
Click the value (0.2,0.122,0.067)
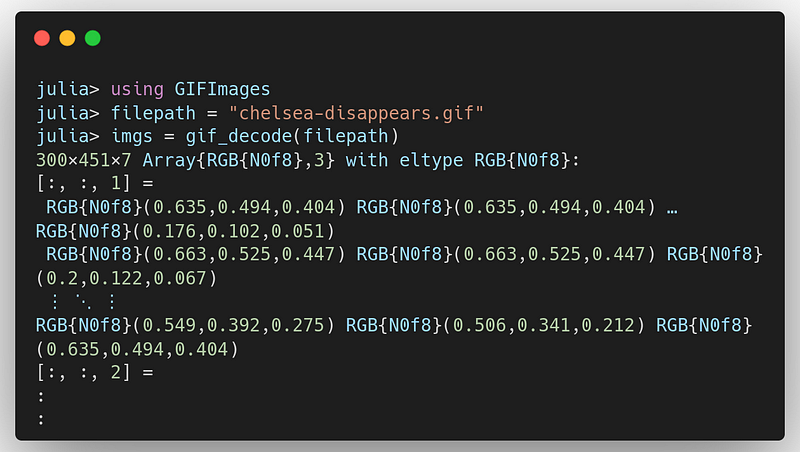point(127,278)
